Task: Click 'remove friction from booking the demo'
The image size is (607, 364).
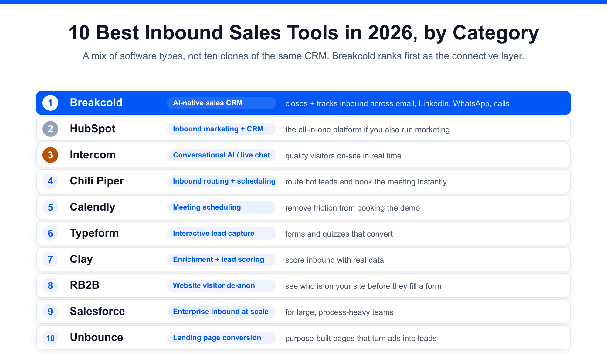Action: point(353,208)
